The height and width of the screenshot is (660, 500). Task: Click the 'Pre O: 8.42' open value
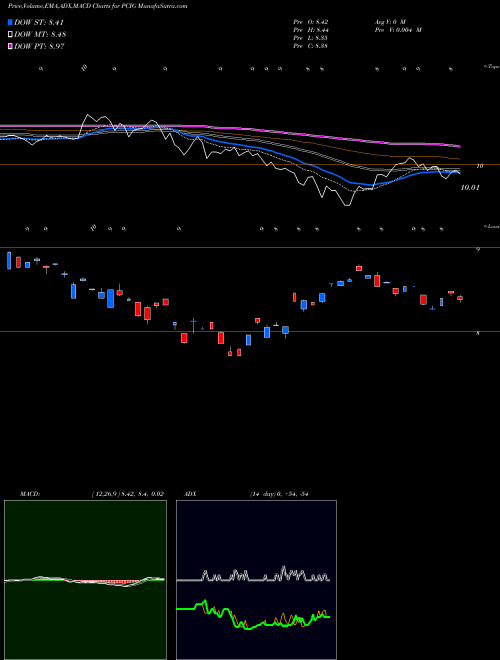pyautogui.click(x=311, y=22)
